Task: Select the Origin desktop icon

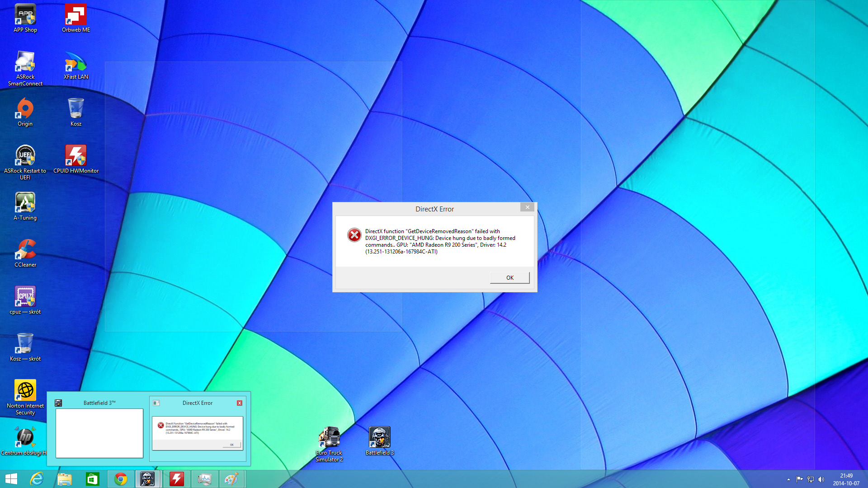Action: pos(25,113)
